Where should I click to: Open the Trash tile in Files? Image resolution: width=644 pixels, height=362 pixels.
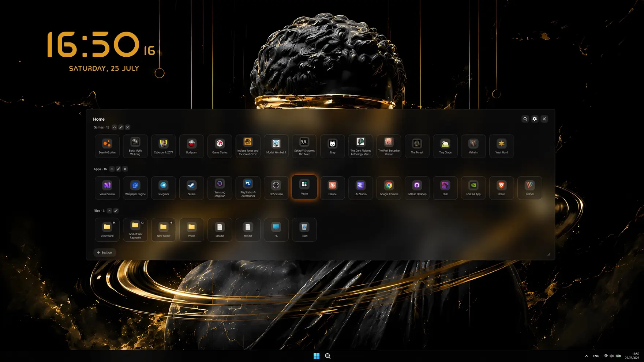(x=304, y=230)
